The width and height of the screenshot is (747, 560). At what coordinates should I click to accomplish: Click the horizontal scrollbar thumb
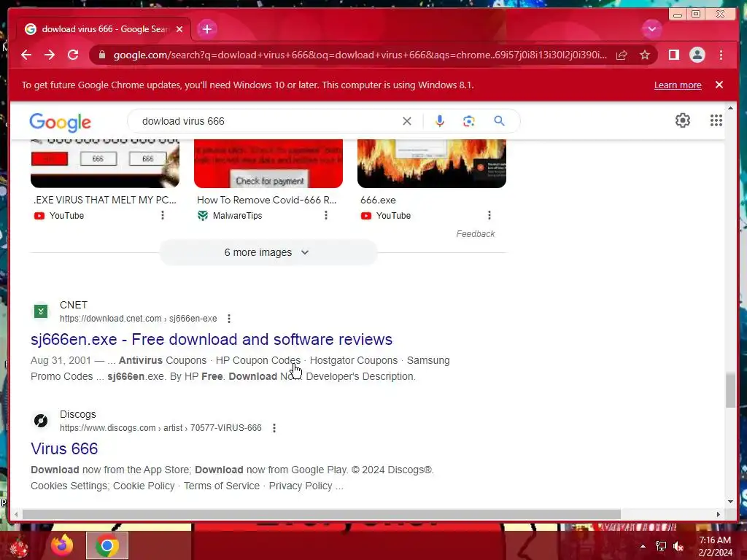(322, 514)
